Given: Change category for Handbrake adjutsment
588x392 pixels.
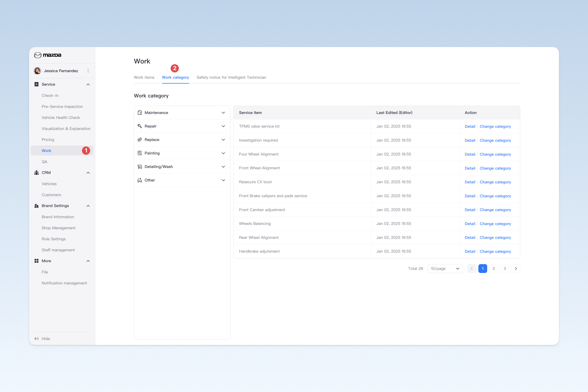Looking at the screenshot, I should click(x=495, y=251).
